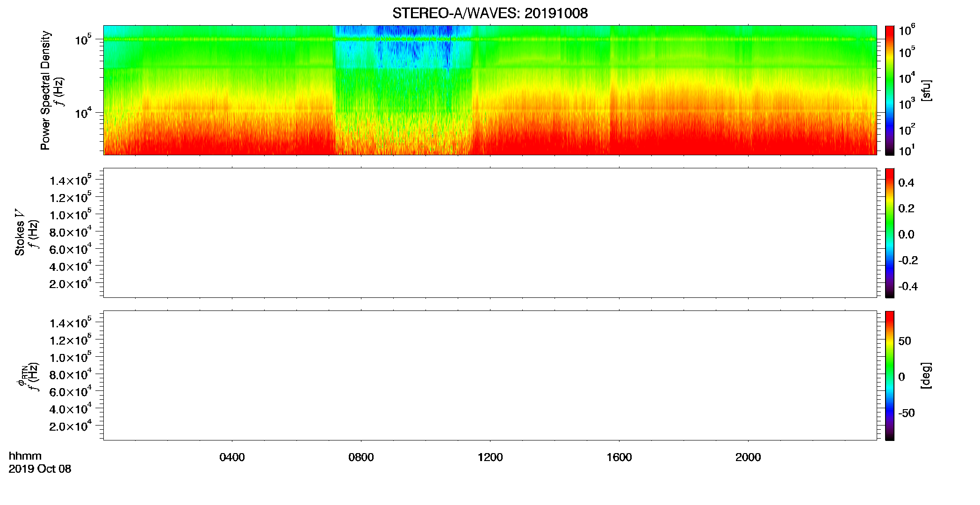Click the "[sfu]" colorbar unit label
Viewport: 980px width, 505px height.
tap(926, 90)
